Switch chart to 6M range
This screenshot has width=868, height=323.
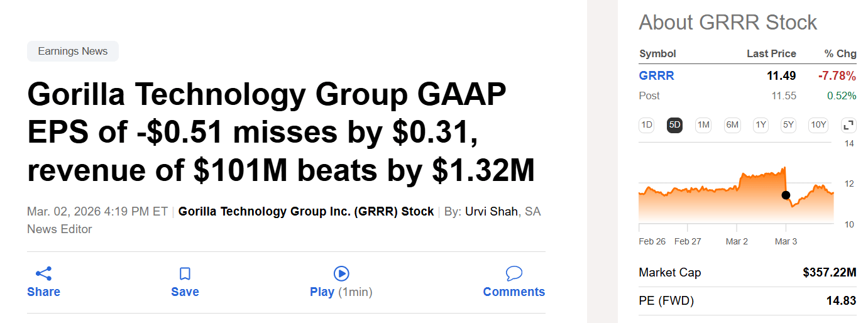pos(732,125)
